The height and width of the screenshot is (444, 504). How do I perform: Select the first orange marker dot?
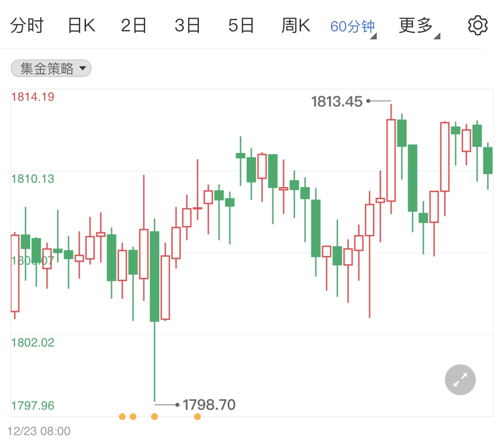click(122, 416)
